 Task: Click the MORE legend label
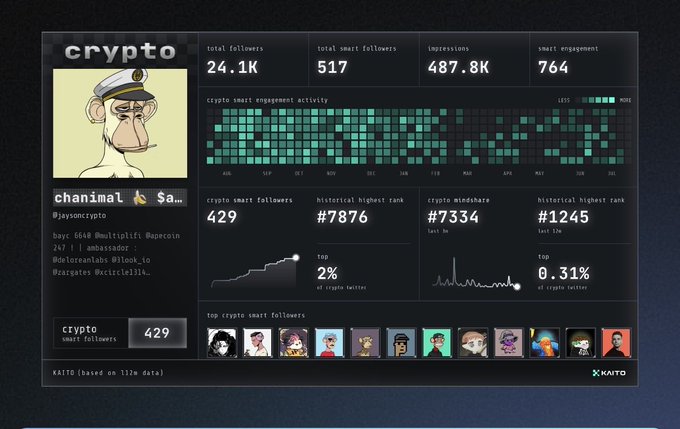pyautogui.click(x=625, y=100)
